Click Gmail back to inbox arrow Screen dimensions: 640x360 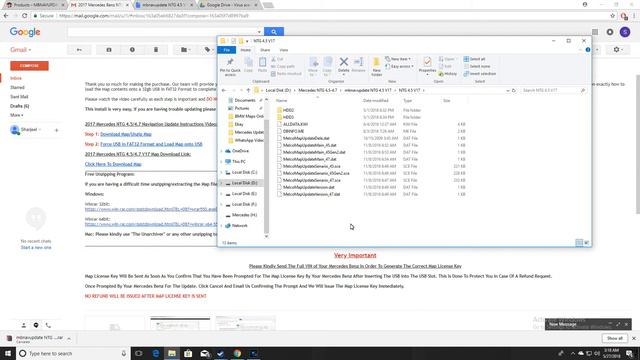(79, 50)
